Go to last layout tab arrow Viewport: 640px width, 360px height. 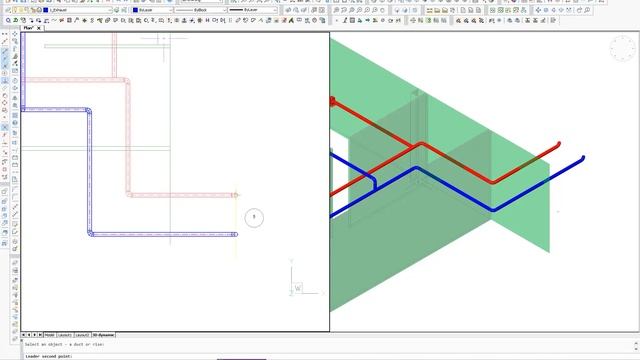click(x=40, y=335)
